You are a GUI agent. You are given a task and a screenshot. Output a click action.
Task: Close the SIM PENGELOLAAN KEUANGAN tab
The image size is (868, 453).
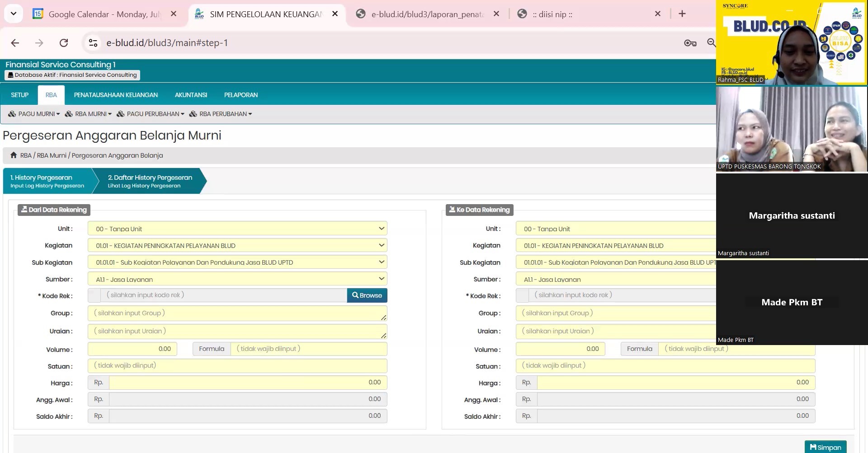coord(335,14)
